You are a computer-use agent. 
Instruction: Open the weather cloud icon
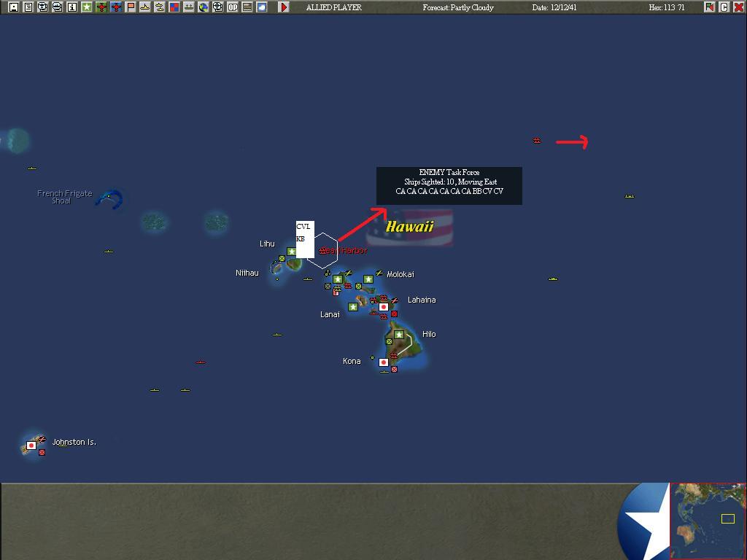262,7
